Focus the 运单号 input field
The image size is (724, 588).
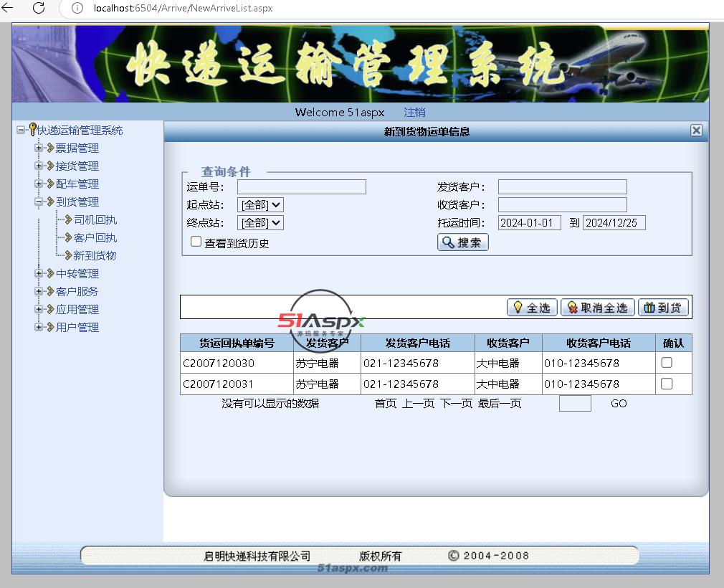pos(302,186)
